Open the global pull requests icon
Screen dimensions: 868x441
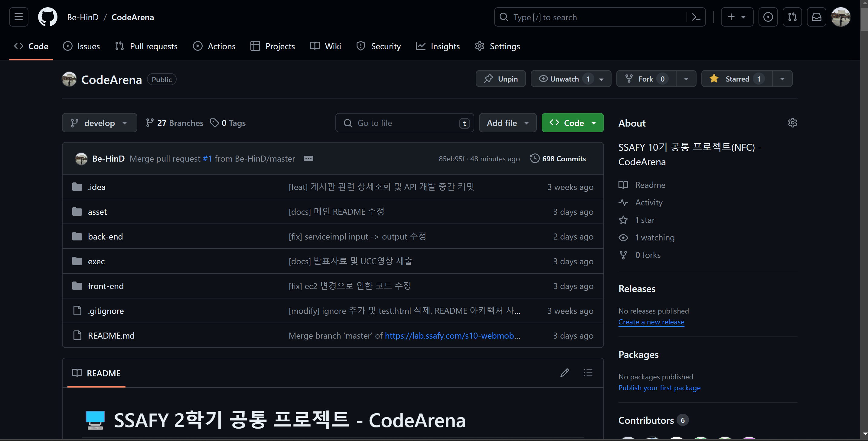(792, 17)
